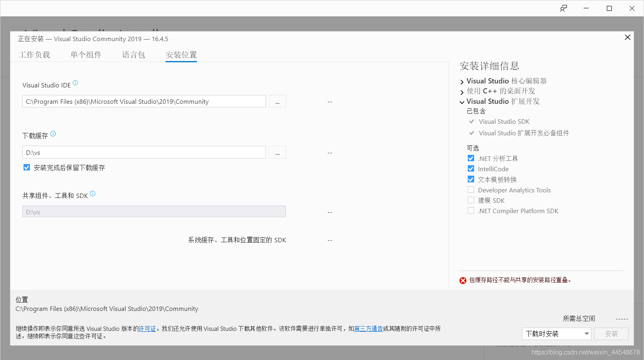Viewport: 644px width, 360px height.
Task: Open the 下载时安装 dropdown
Action: tap(557, 334)
